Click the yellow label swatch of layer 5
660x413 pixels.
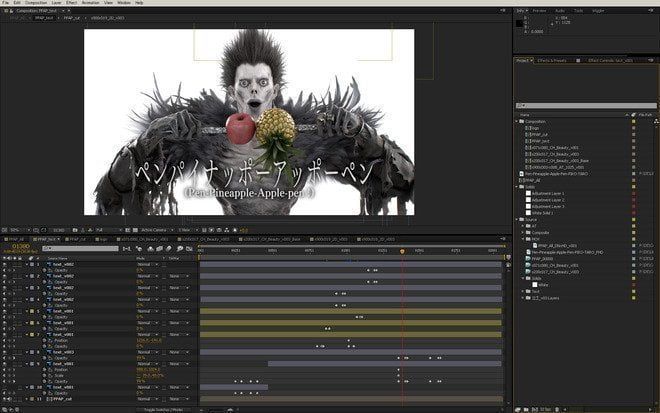32,311
